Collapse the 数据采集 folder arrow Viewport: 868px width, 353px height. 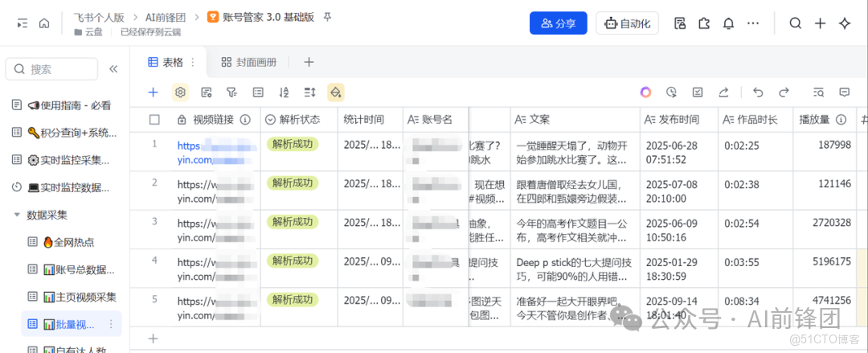(x=17, y=215)
